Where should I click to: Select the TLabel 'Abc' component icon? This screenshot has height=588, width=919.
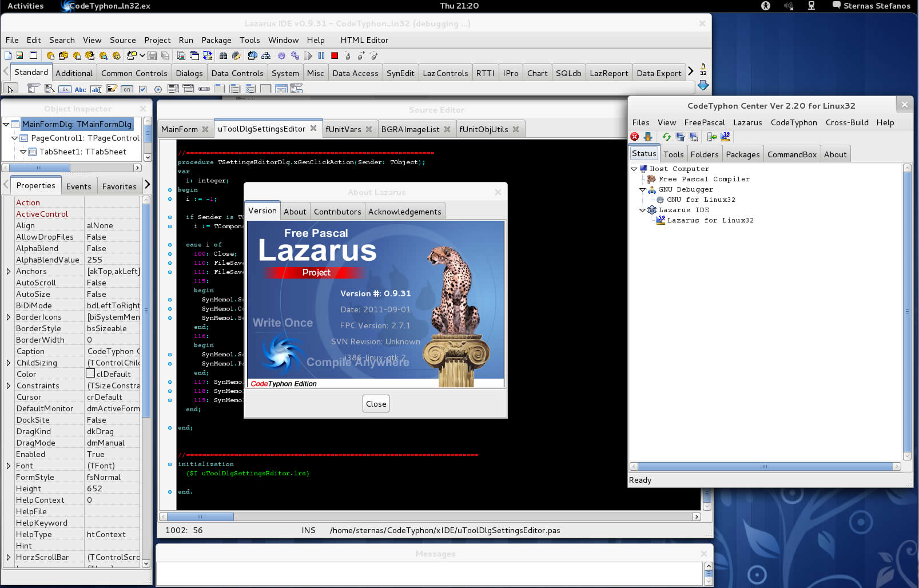click(81, 89)
